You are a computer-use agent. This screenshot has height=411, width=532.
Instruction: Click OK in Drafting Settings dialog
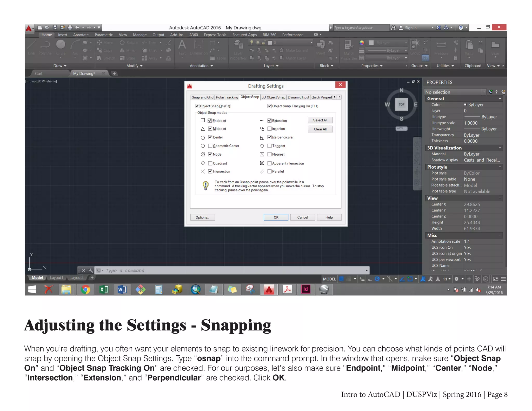tap(276, 217)
